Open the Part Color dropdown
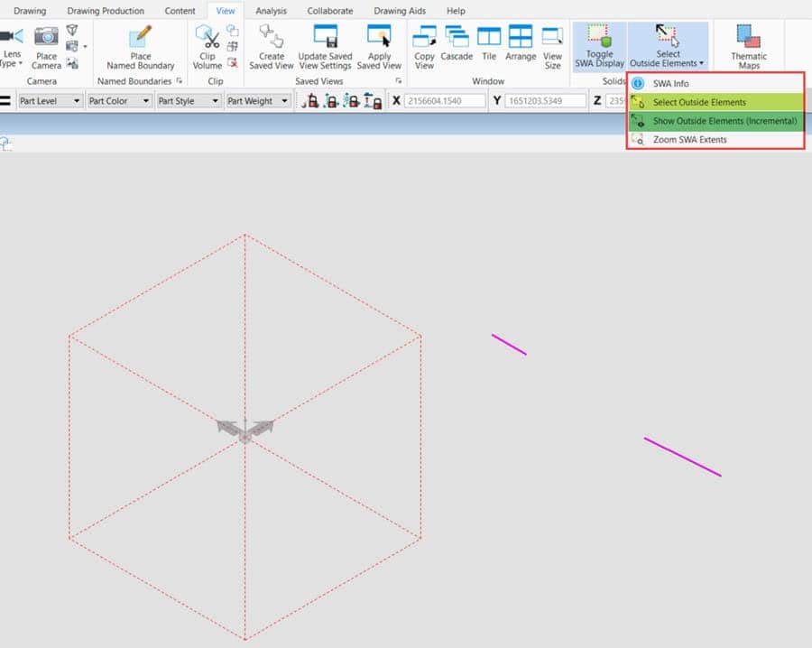Viewport: 812px width, 648px height. [119, 101]
